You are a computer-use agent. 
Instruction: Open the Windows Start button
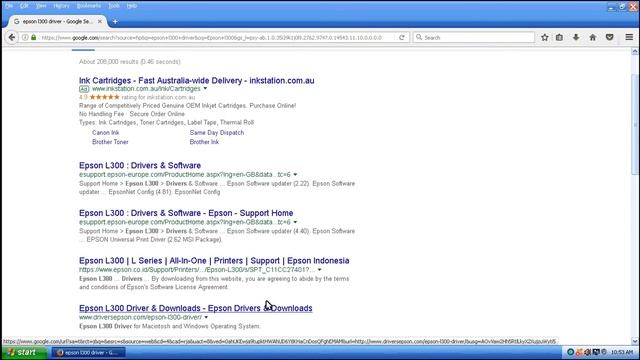24,352
